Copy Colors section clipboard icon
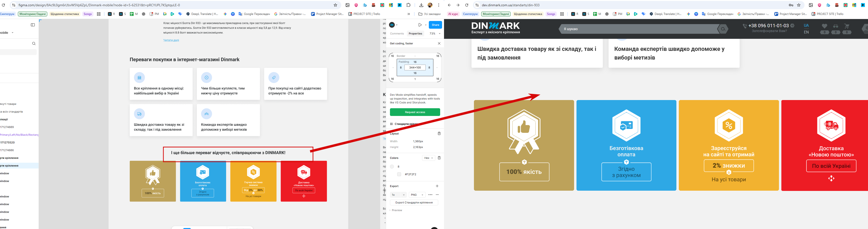This screenshot has width=868, height=229. pyautogui.click(x=439, y=158)
